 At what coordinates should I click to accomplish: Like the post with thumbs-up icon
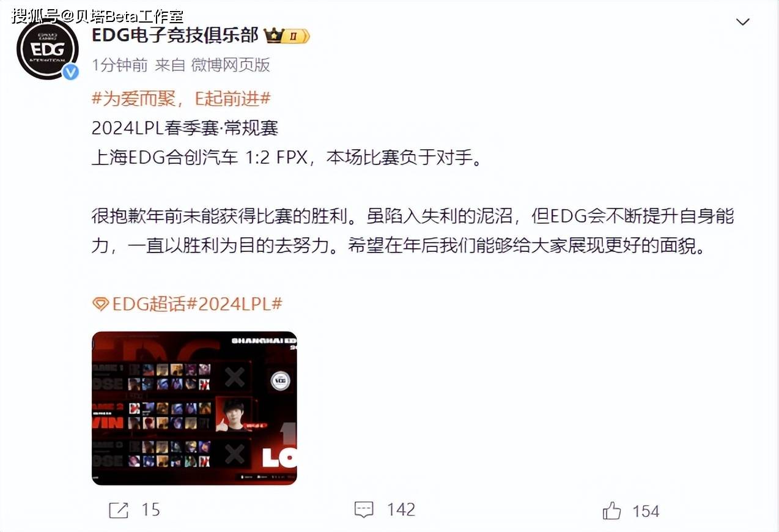tap(612, 510)
